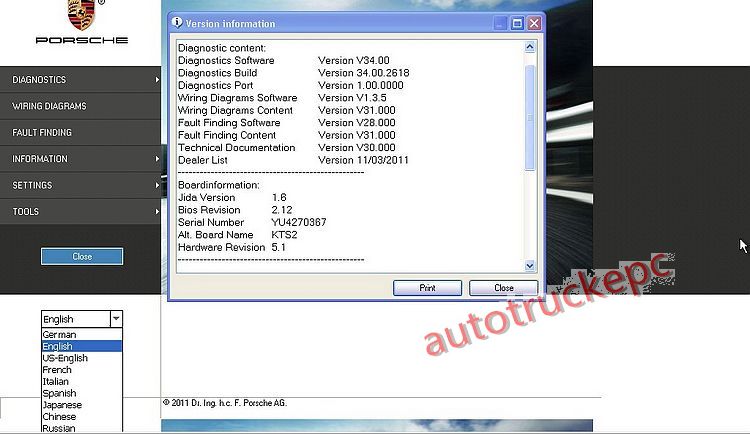
Task: Expand the SETTINGS submenu arrow
Action: click(x=157, y=185)
